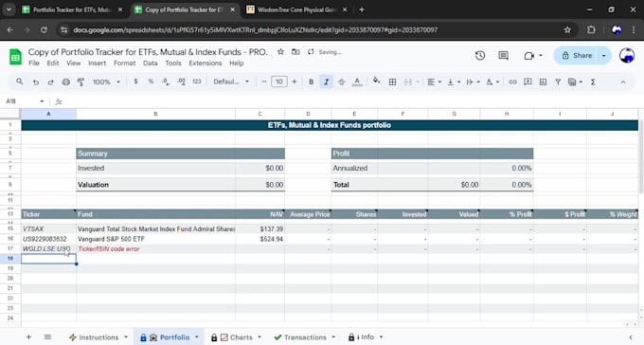Switch to the Charts sheet tab
Screen dimensions: 644x345
236,337
